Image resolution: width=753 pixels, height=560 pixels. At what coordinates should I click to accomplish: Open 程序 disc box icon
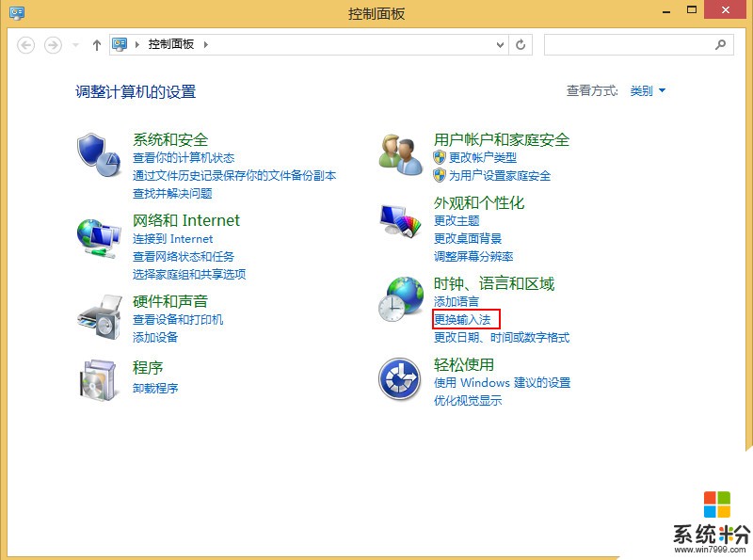[99, 380]
